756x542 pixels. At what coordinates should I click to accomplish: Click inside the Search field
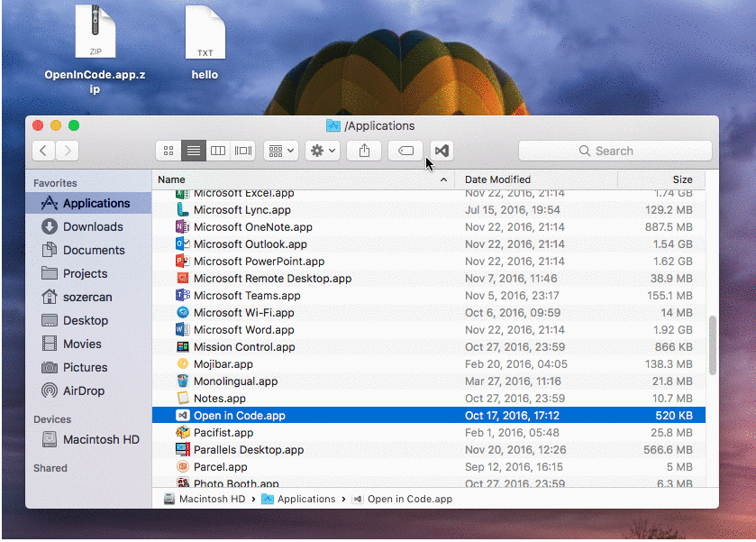click(x=613, y=151)
